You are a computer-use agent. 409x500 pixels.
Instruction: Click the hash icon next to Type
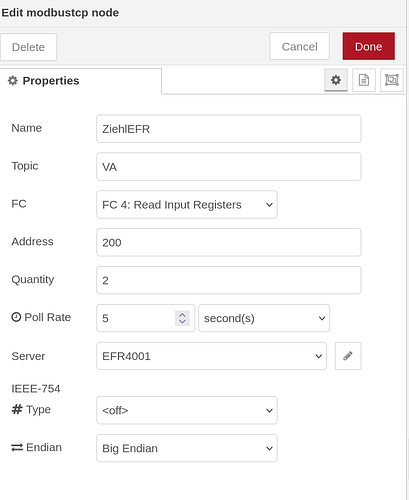pyautogui.click(x=17, y=409)
